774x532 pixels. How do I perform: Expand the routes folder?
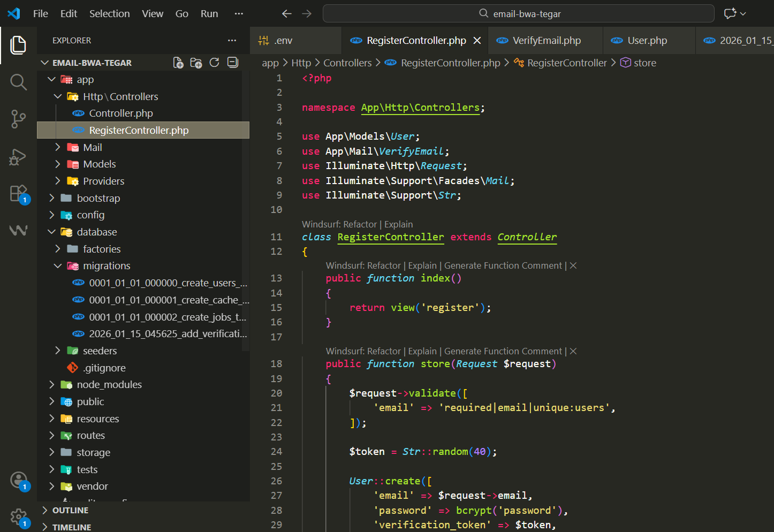point(90,436)
